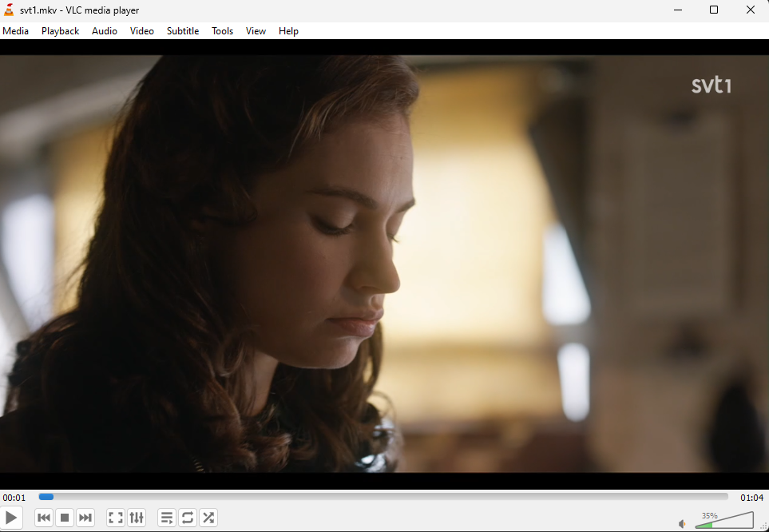This screenshot has height=532, width=769.
Task: Mute audio via the speaker icon
Action: [682, 524]
